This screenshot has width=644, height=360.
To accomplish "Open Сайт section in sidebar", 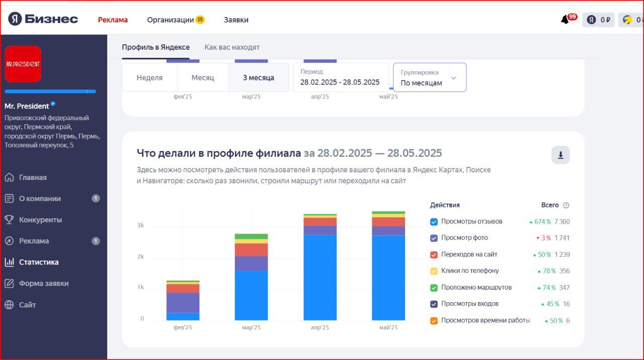I will 27,305.
